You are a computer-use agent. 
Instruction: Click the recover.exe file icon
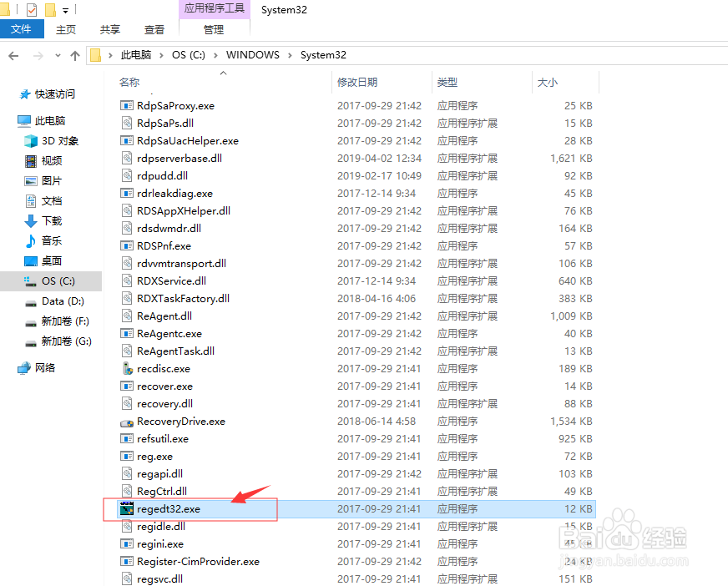pos(127,386)
